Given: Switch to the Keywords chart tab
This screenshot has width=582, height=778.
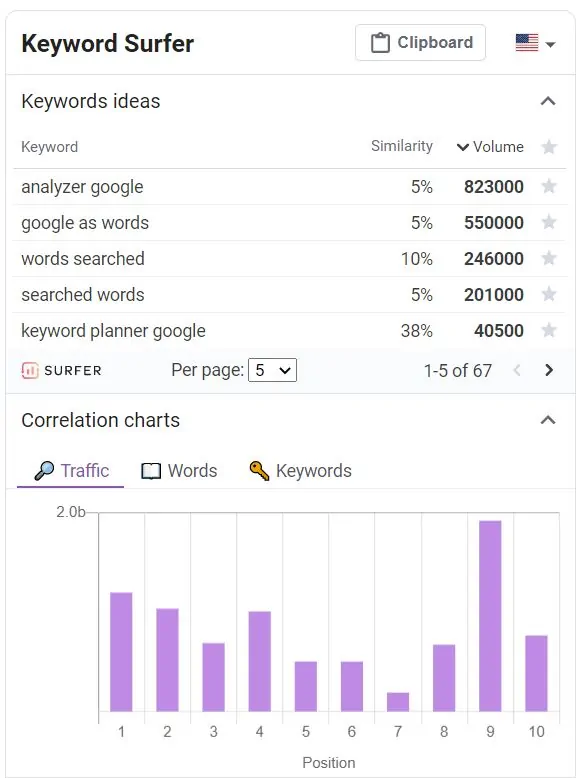Looking at the screenshot, I should [300, 470].
